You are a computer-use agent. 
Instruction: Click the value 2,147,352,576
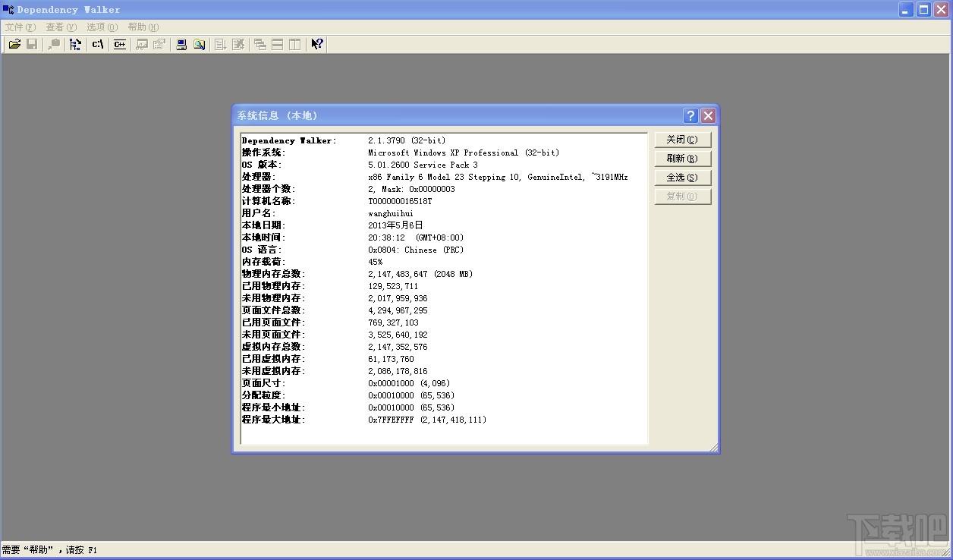[x=398, y=347]
